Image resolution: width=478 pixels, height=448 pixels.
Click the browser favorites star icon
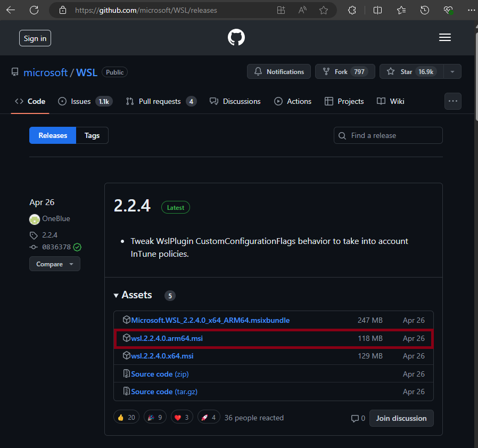[324, 10]
